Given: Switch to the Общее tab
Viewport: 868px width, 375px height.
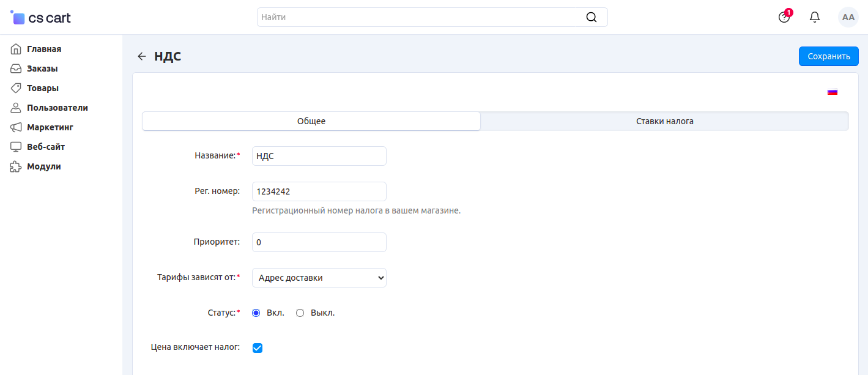Looking at the screenshot, I should tap(311, 121).
